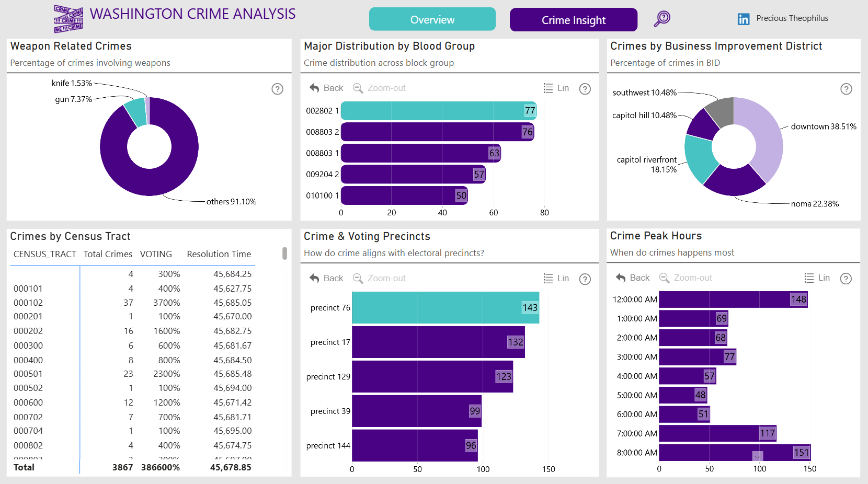868x484 pixels.
Task: Sort the table by the Total Crimes column
Action: [x=108, y=254]
